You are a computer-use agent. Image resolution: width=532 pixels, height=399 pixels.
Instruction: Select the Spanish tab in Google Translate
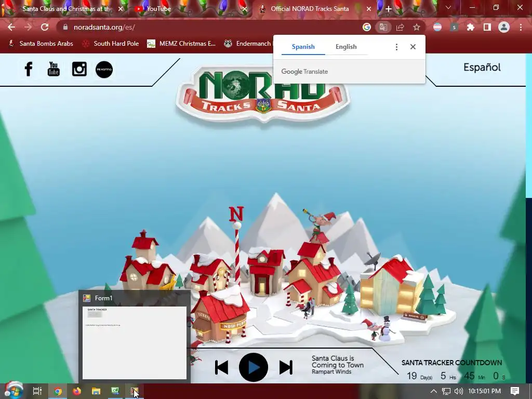tap(303, 47)
